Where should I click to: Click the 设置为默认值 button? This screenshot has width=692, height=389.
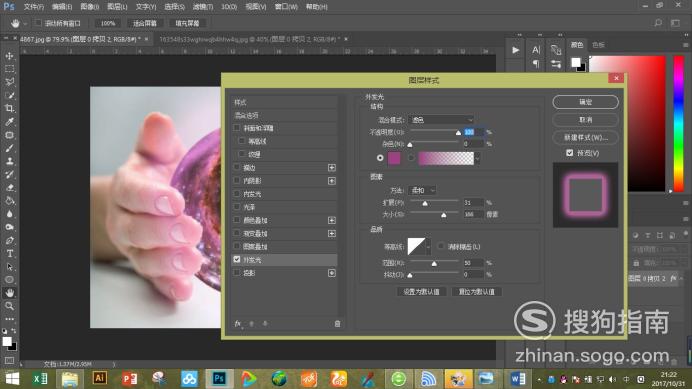click(x=421, y=292)
